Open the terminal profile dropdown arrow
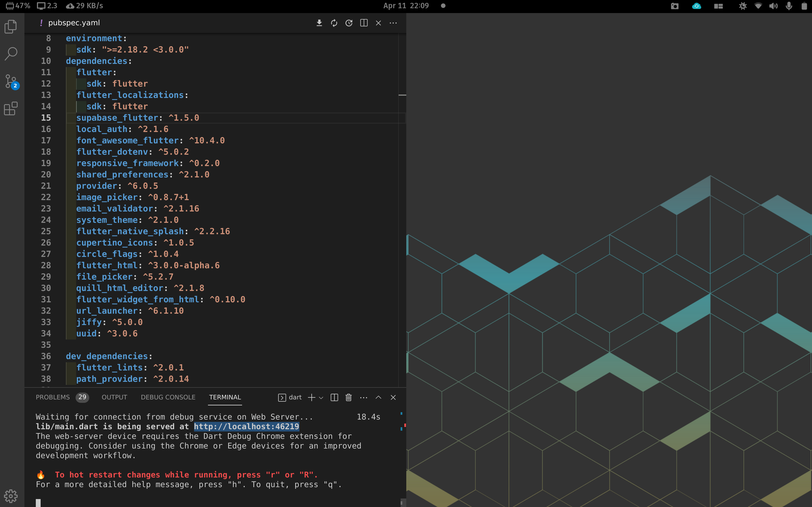812x507 pixels. click(x=321, y=398)
